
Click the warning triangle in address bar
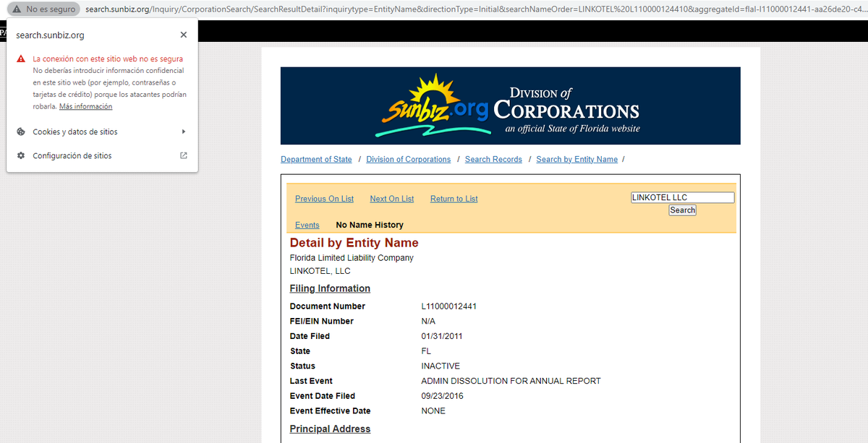pyautogui.click(x=17, y=9)
